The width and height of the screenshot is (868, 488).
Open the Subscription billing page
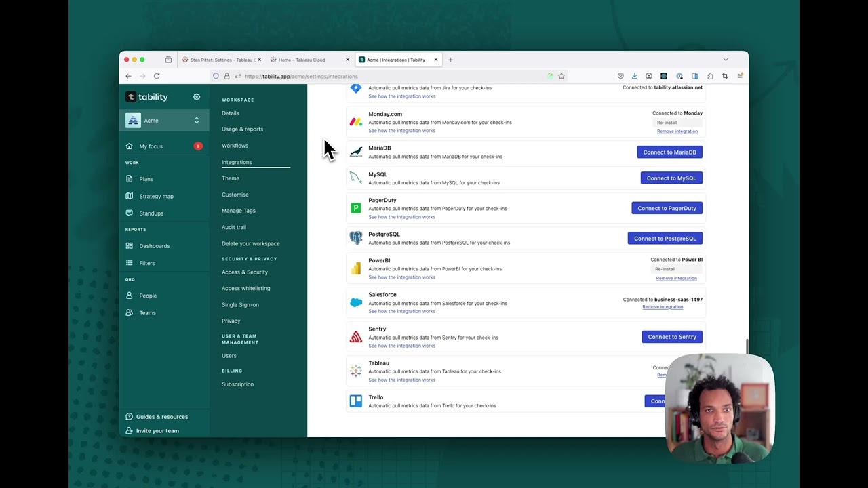pos(237,384)
